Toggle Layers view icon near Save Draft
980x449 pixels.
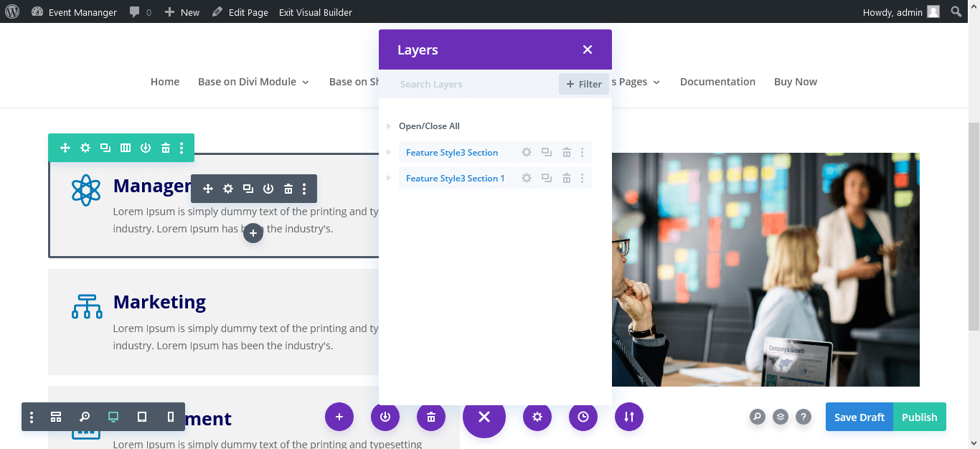781,417
